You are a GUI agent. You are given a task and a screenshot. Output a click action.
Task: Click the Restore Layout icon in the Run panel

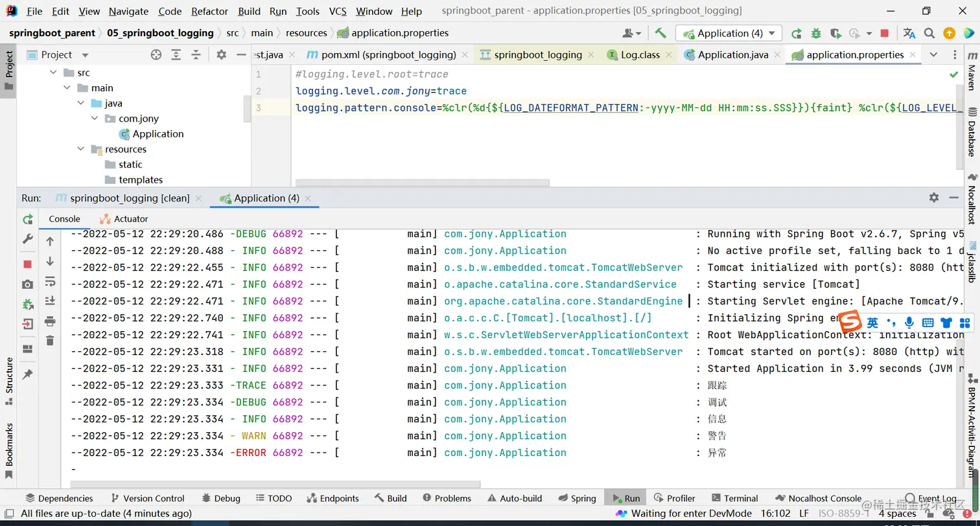[28, 349]
